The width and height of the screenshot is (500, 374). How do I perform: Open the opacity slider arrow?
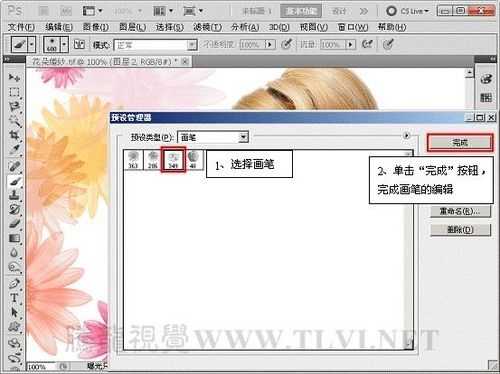tap(270, 44)
